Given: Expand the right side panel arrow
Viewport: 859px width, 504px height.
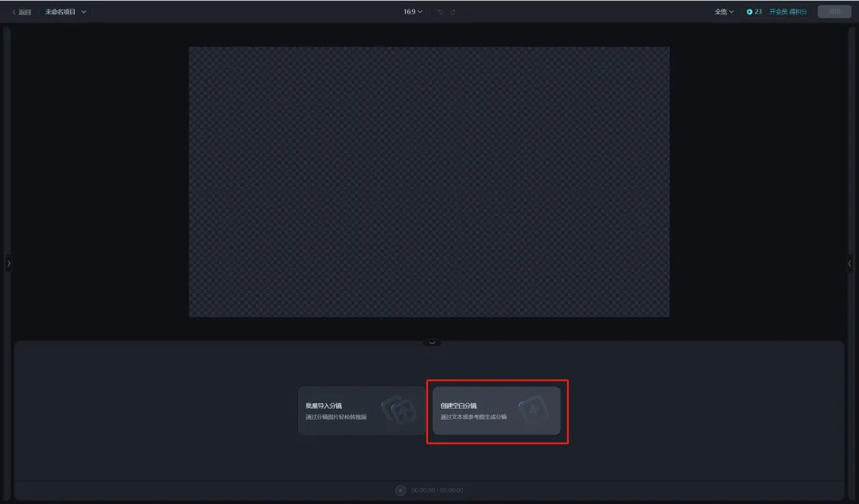Looking at the screenshot, I should tap(849, 263).
